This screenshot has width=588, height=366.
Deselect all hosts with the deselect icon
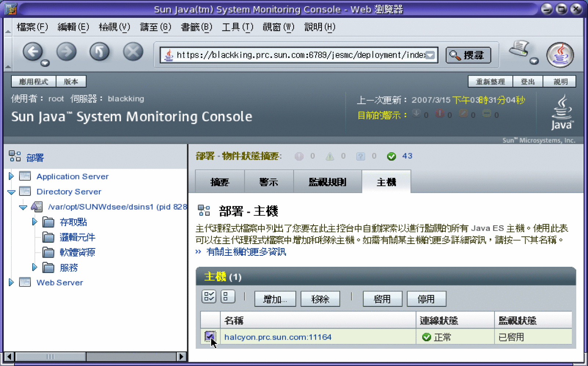pos(228,297)
